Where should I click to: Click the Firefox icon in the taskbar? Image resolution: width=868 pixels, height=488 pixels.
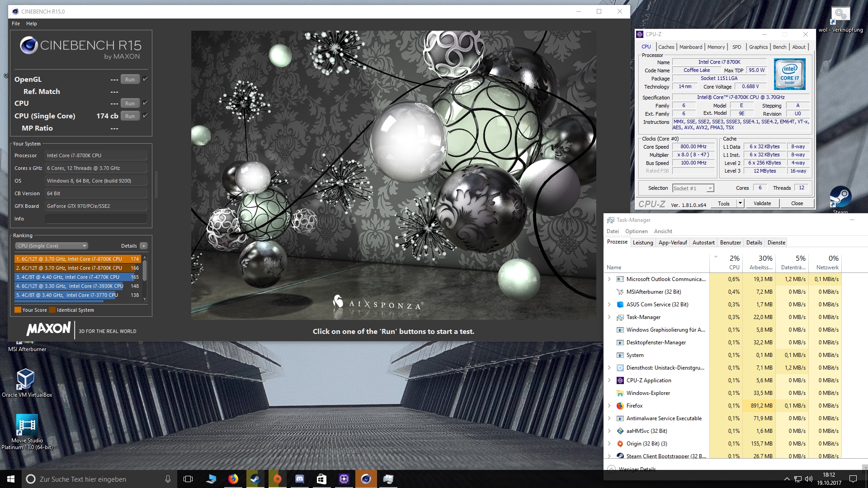[233, 479]
